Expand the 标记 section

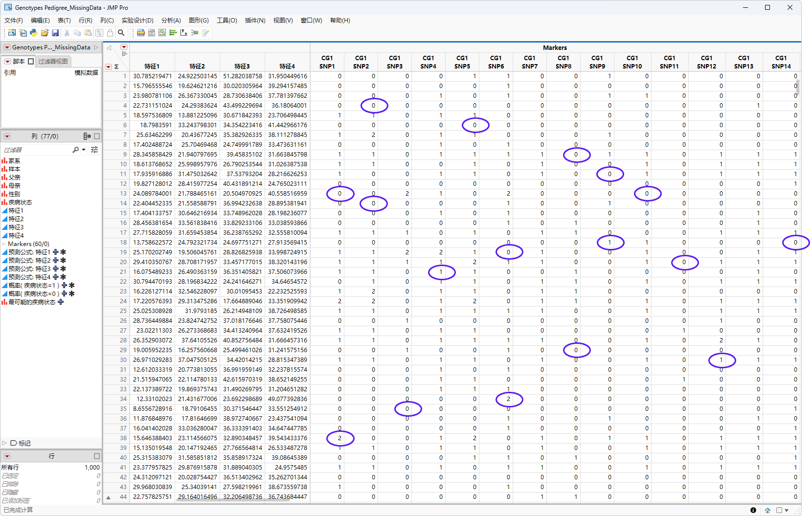[4, 443]
